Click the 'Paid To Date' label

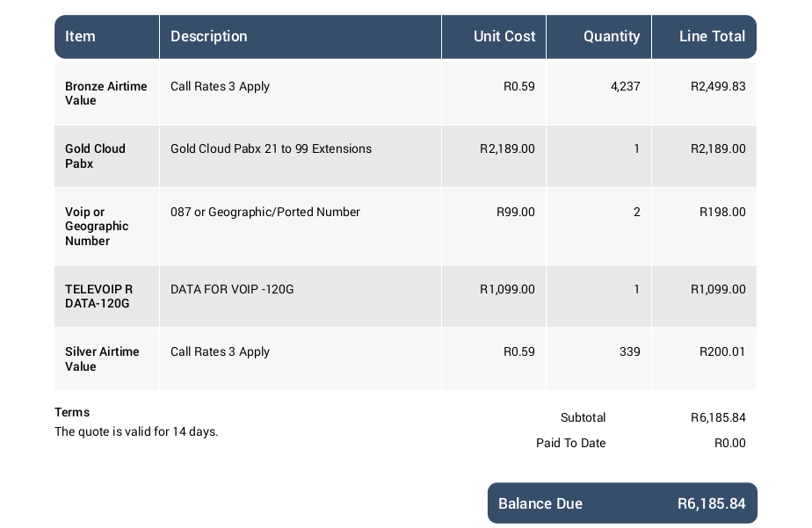point(570,443)
